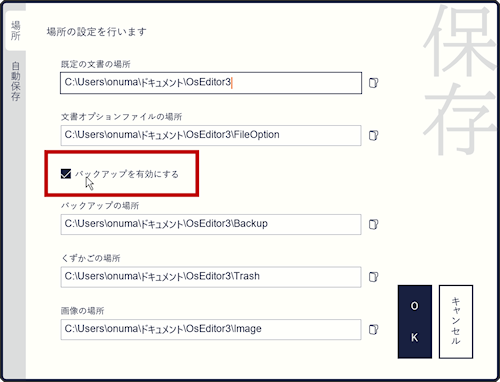The image size is (500, 382).
Task: Click the 画像の場所 field label
Action: coord(82,311)
